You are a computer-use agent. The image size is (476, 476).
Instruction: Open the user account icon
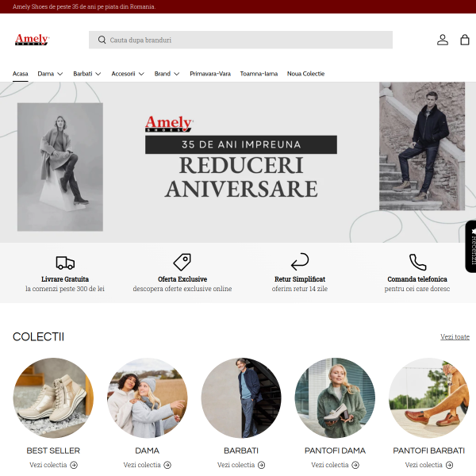pos(443,40)
